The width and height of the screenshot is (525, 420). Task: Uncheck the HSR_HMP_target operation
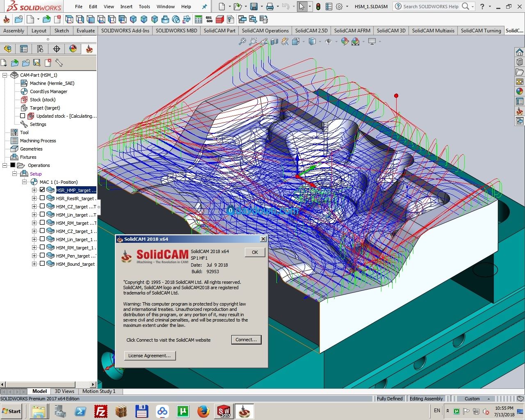[42, 189]
